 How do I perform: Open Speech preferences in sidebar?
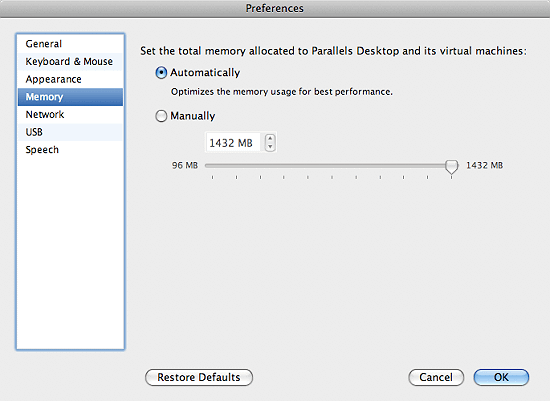70,150
